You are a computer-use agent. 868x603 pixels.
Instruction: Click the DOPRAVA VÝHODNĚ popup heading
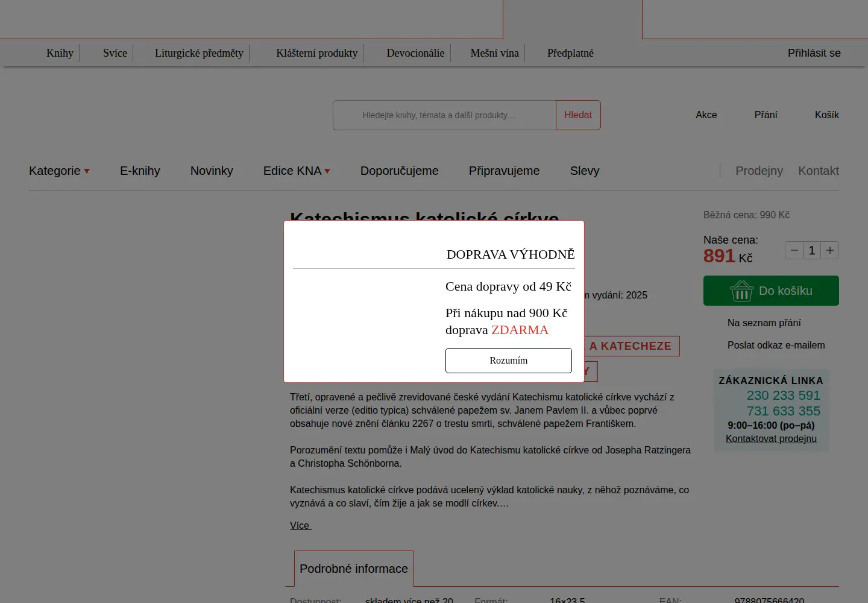(511, 254)
